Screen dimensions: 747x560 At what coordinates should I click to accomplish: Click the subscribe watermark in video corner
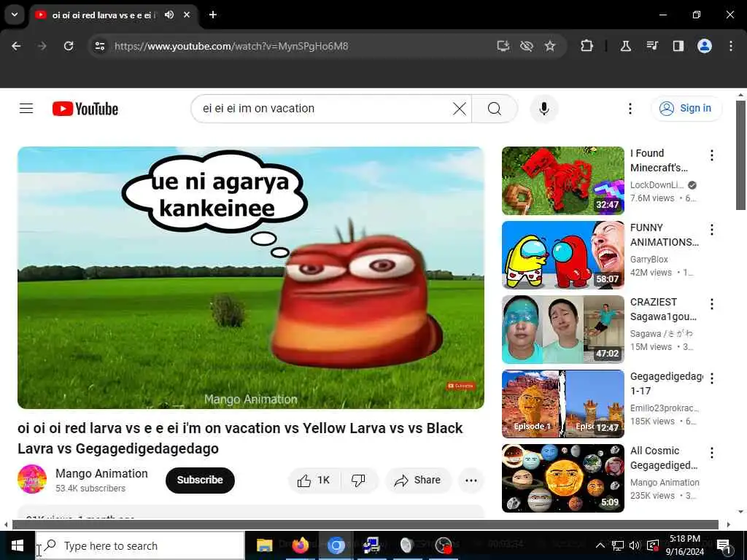pyautogui.click(x=461, y=386)
